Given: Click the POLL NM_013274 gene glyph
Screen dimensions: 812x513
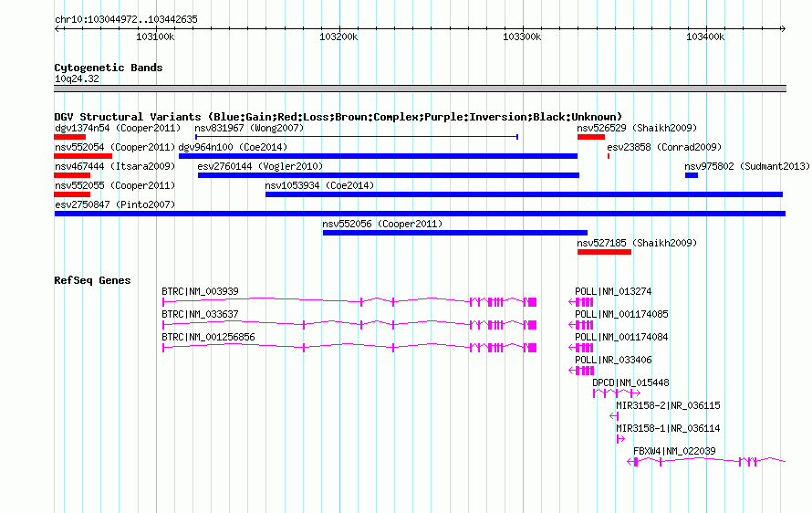Looking at the screenshot, I should tap(581, 301).
